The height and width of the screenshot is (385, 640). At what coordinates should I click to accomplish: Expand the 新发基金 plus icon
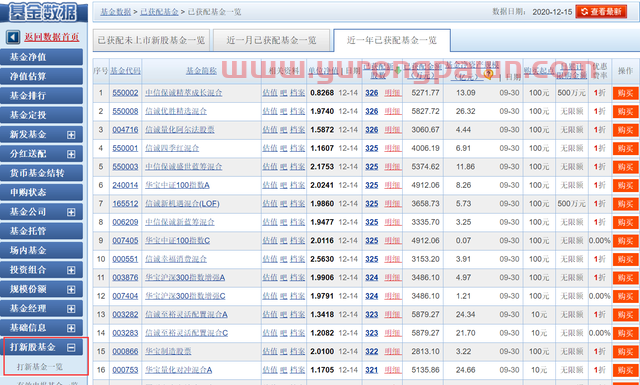tap(71, 135)
